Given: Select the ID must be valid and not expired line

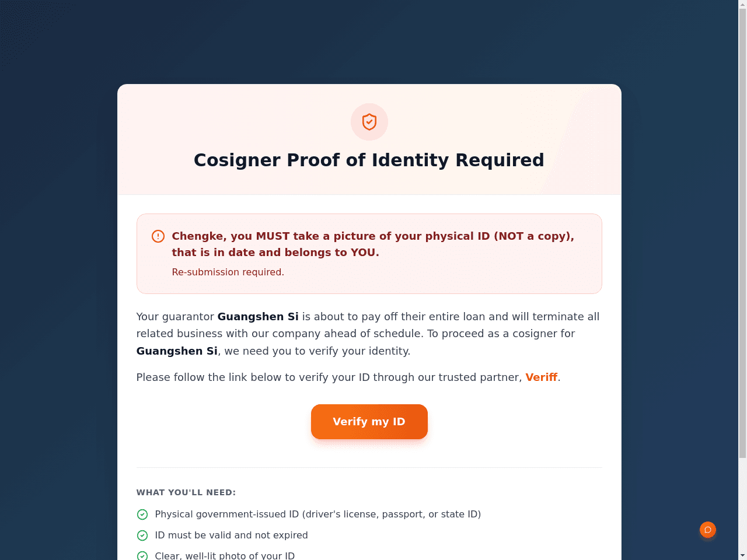Looking at the screenshot, I should pos(232,535).
